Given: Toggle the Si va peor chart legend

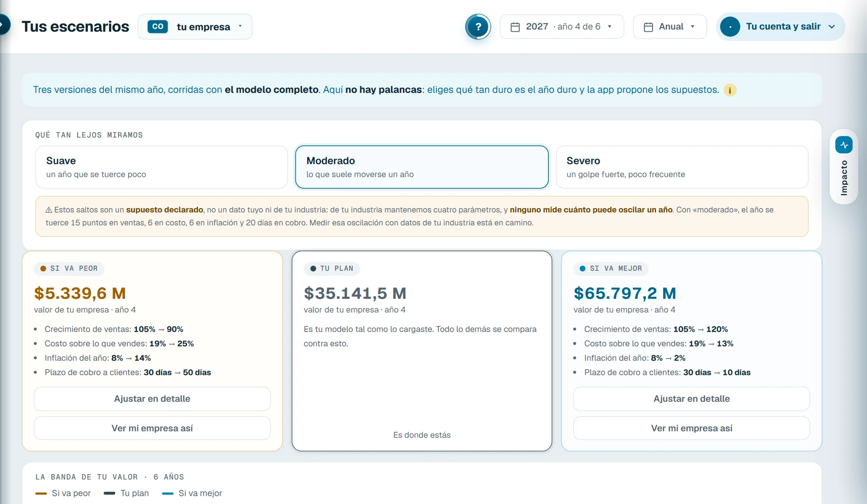Looking at the screenshot, I should (63, 493).
